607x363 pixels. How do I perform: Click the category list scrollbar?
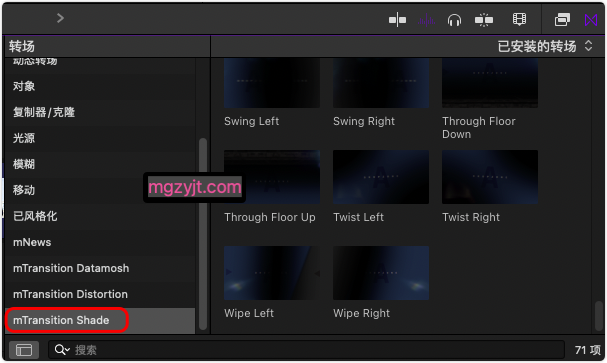(202, 234)
